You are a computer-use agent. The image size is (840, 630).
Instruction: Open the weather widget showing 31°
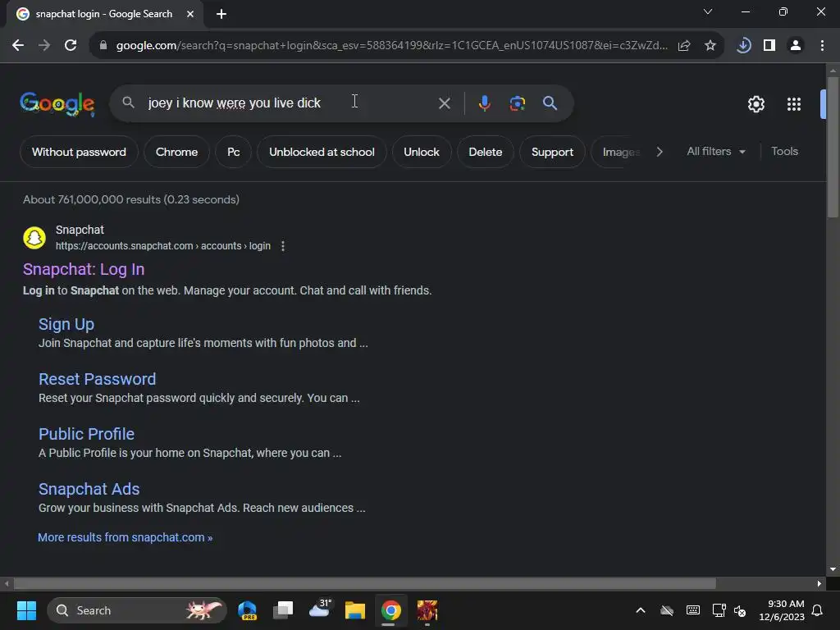[x=320, y=609]
